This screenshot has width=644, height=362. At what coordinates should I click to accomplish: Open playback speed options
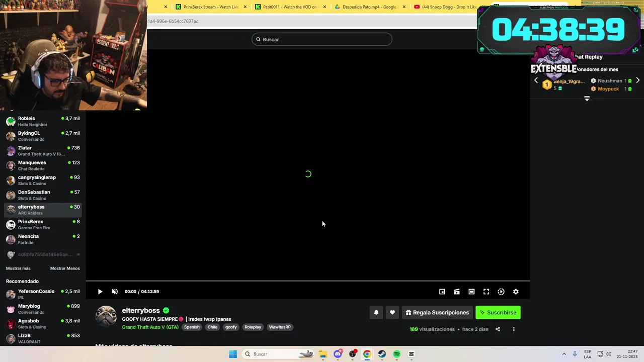pyautogui.click(x=501, y=292)
